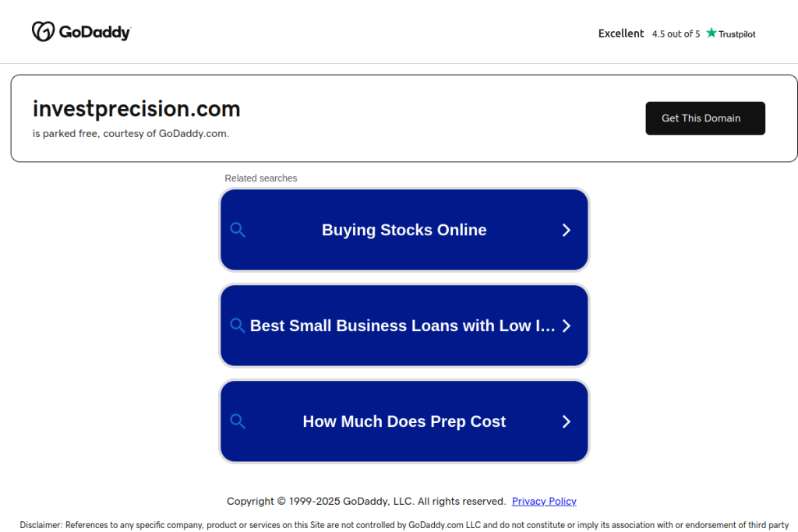This screenshot has height=532, width=798.
Task: Open the Privacy Policy link
Action: coord(544,501)
